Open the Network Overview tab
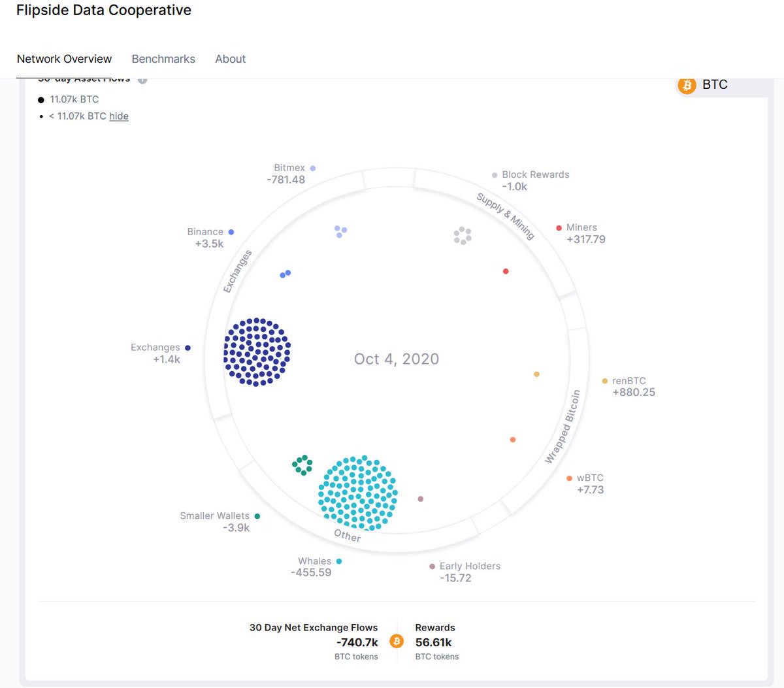The width and height of the screenshot is (784, 688). tap(64, 59)
